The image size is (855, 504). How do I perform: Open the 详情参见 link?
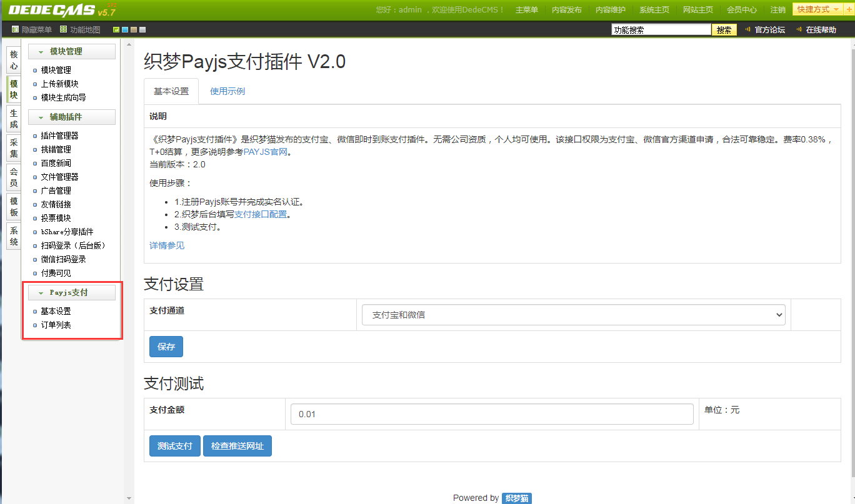167,245
